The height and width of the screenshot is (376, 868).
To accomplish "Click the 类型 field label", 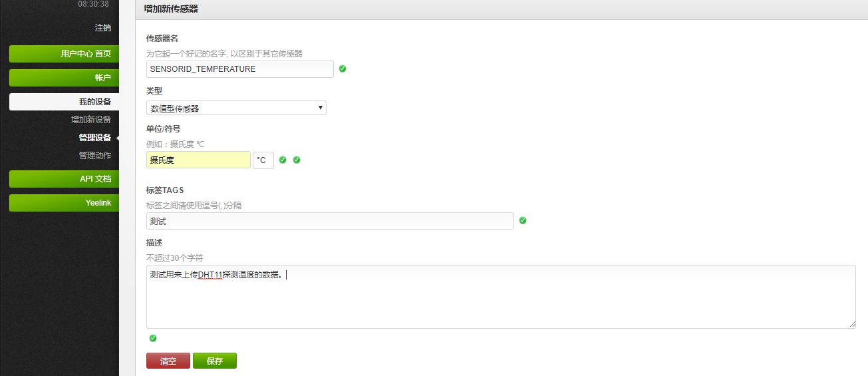I will [154, 91].
